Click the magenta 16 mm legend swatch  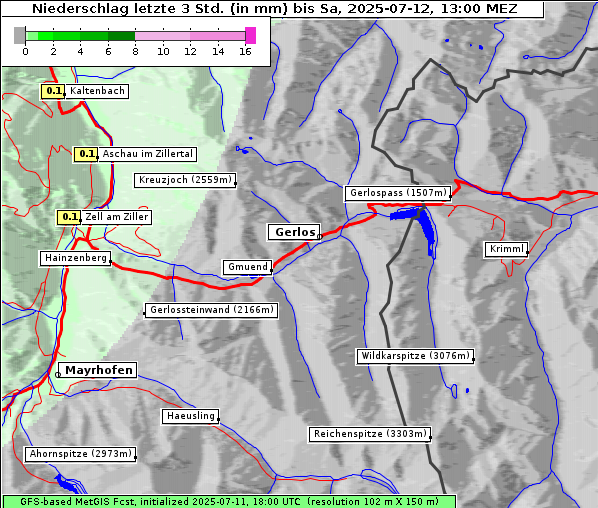(251, 35)
